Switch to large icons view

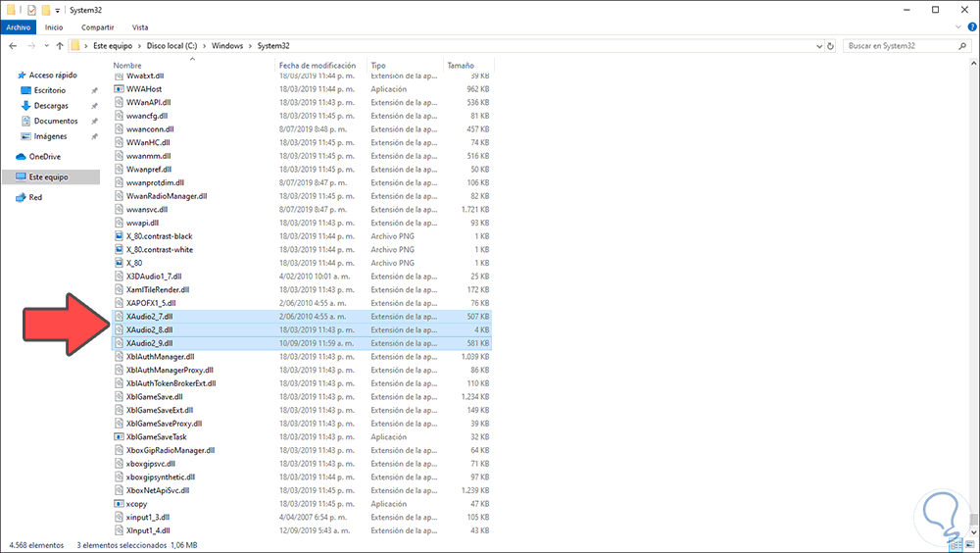pyautogui.click(x=969, y=545)
